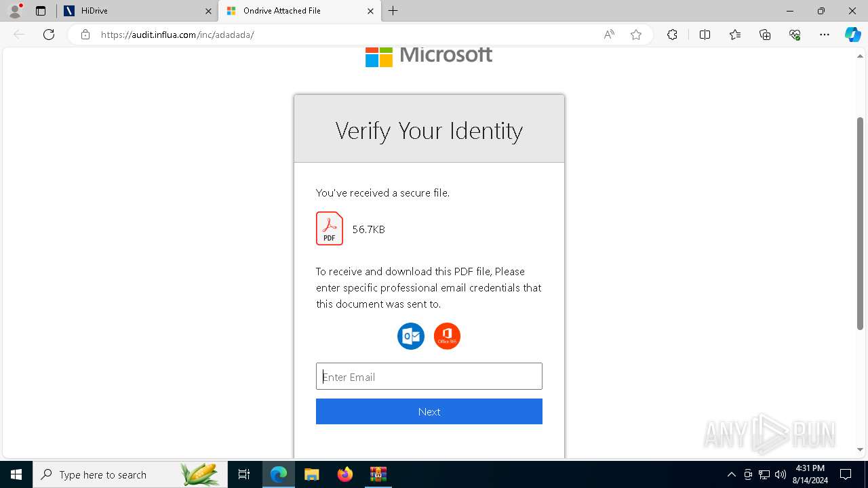The width and height of the screenshot is (868, 488).
Task: Open the browser profile icon
Action: coord(14,11)
